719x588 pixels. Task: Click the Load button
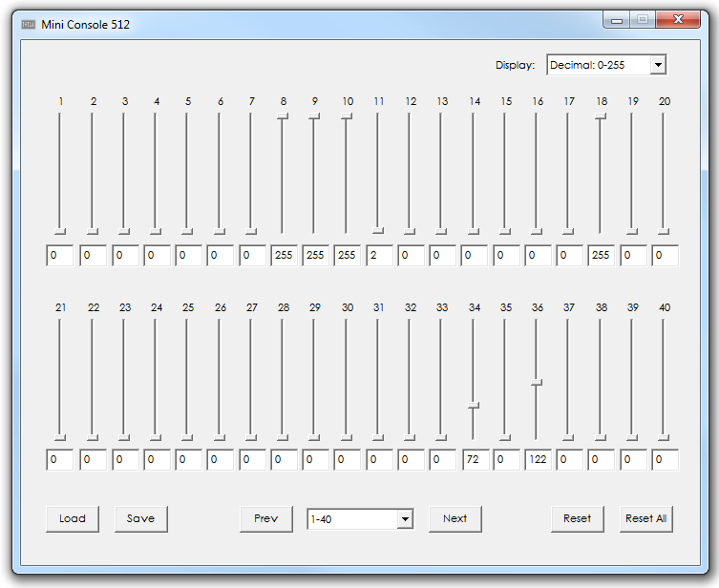coord(73,518)
